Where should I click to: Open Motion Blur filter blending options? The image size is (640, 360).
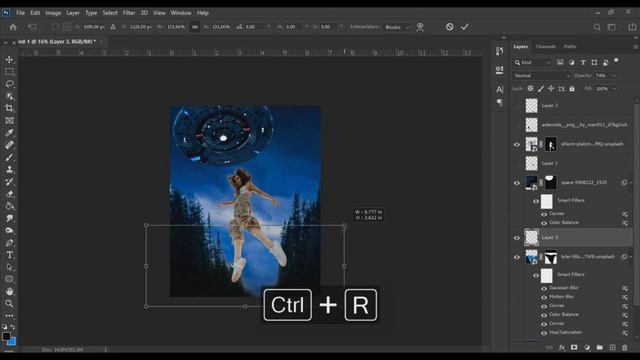point(625,297)
